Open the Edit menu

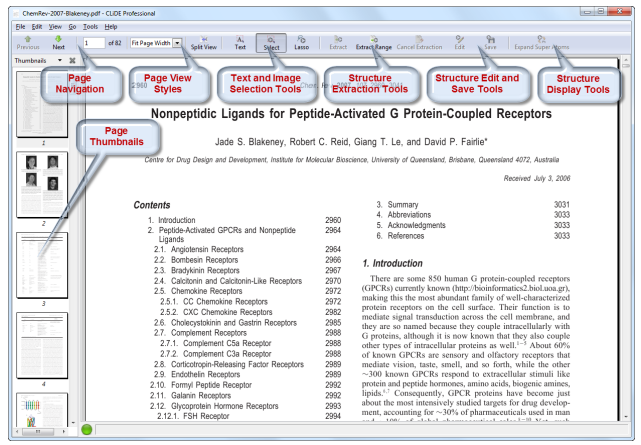click(x=37, y=27)
